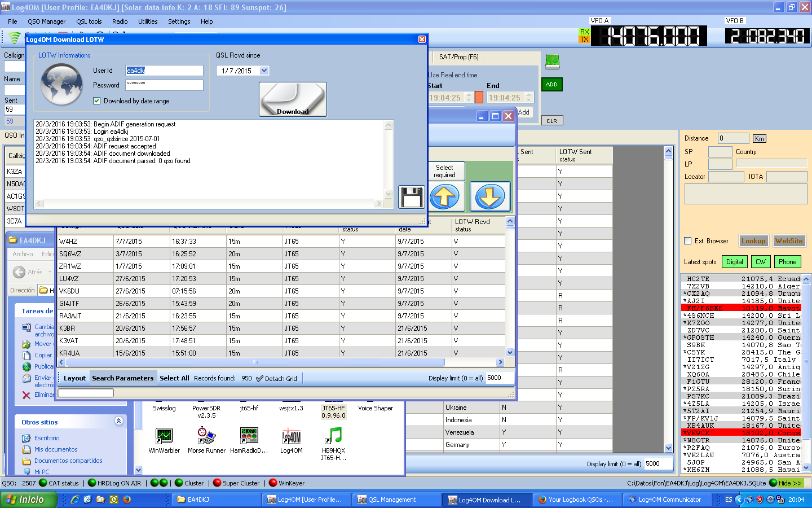Click the WinKeyer red status light
The width and height of the screenshot is (812, 508).
click(x=273, y=483)
